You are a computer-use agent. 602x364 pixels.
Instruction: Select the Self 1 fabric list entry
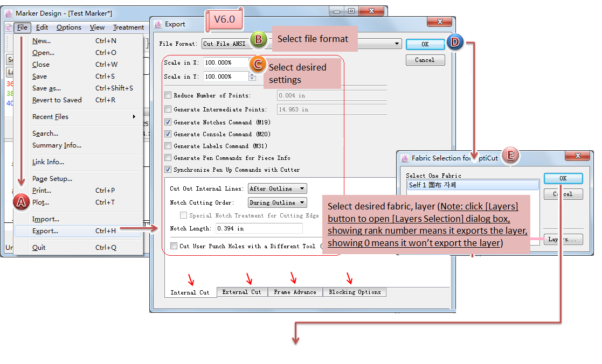pyautogui.click(x=472, y=185)
